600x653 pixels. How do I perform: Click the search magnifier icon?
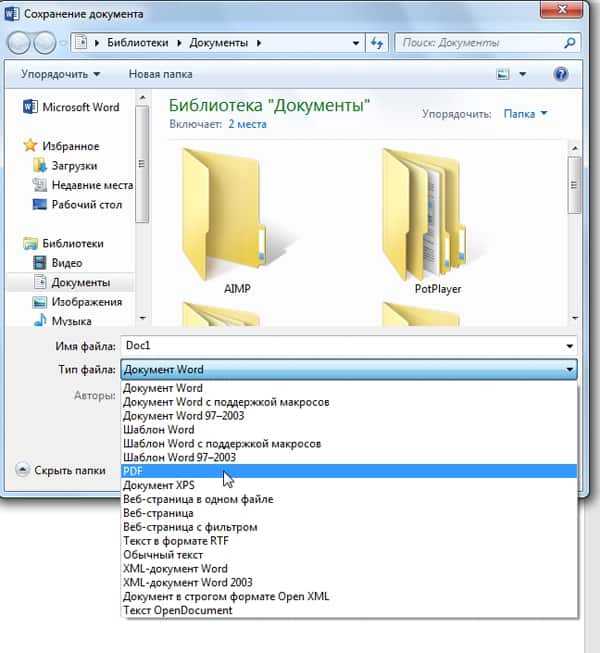click(569, 43)
